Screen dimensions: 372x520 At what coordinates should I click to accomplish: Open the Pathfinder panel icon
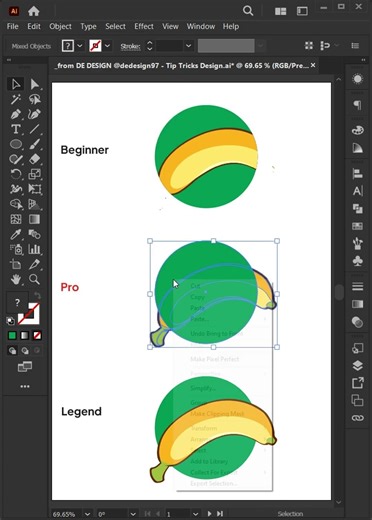click(x=357, y=209)
